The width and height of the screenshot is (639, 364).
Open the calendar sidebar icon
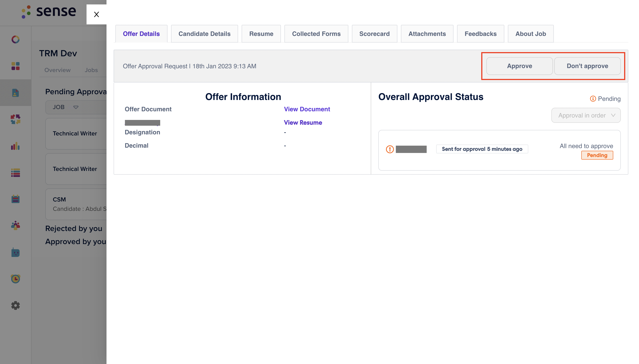[16, 199]
